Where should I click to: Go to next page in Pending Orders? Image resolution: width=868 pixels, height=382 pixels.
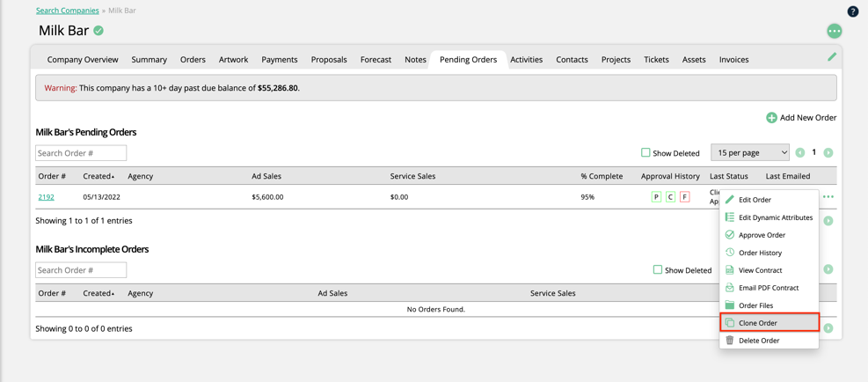(828, 152)
